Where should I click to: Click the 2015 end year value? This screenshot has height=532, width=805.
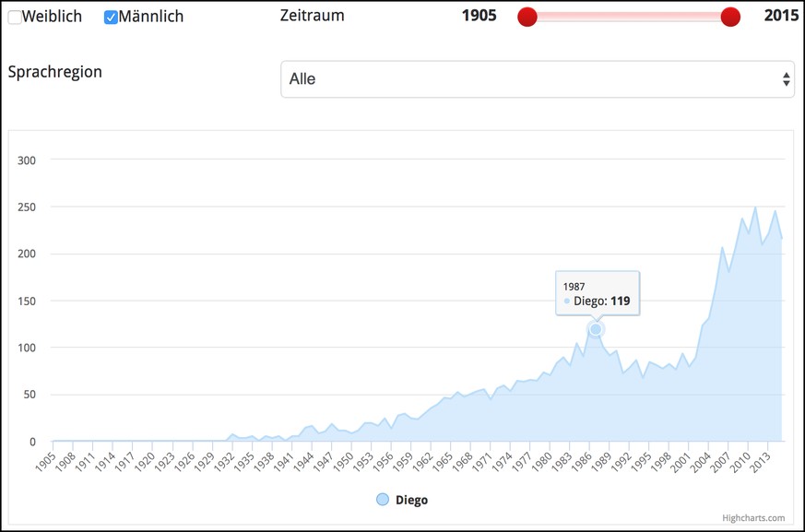[x=781, y=16]
